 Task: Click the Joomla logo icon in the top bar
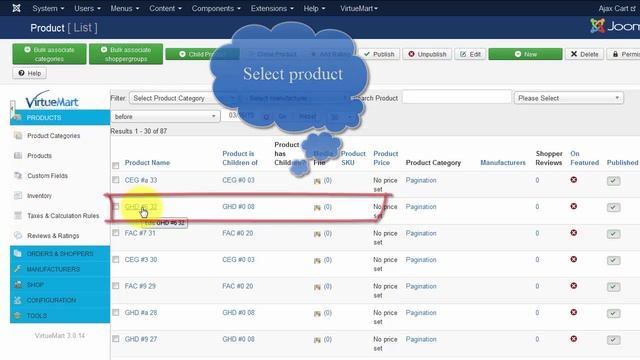[x=16, y=8]
